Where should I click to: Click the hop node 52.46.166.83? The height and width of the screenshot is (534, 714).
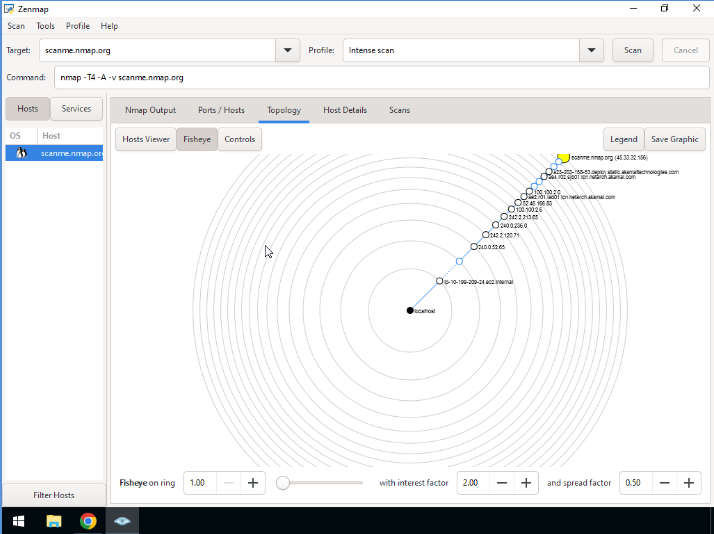518,203
